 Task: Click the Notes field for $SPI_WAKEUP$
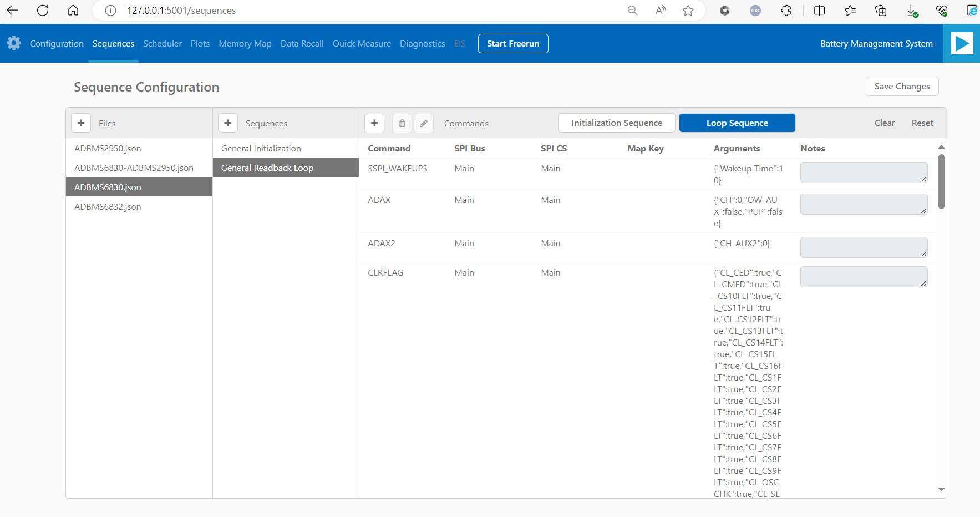(x=864, y=173)
